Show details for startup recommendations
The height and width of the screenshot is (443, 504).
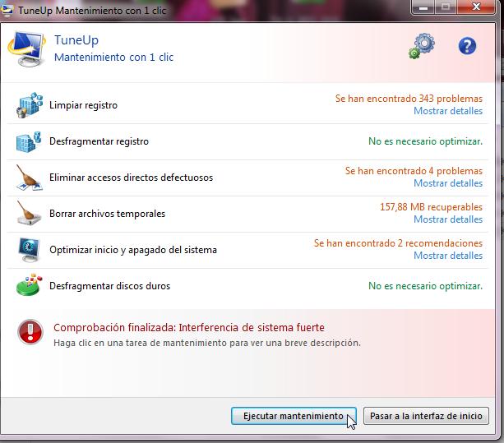point(448,256)
